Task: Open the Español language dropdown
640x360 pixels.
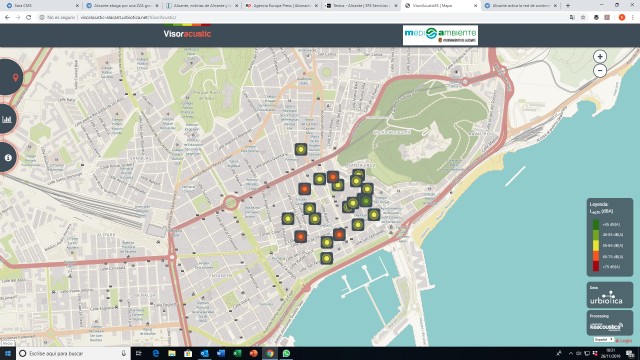Action: (604, 340)
